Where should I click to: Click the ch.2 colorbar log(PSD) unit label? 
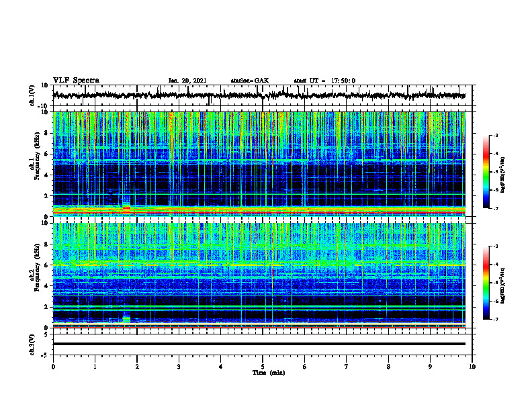[503, 285]
